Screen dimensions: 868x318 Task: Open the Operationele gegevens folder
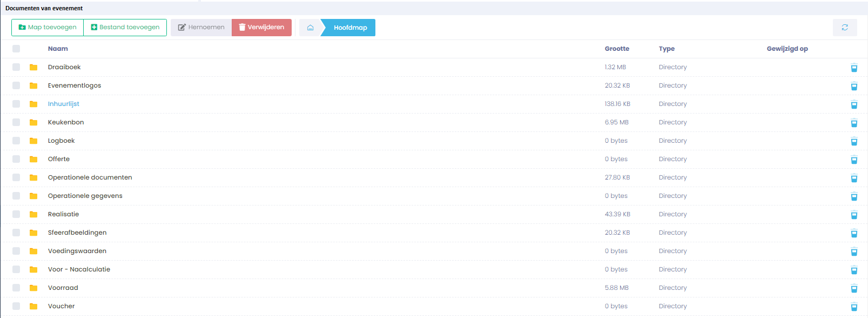pyautogui.click(x=85, y=196)
